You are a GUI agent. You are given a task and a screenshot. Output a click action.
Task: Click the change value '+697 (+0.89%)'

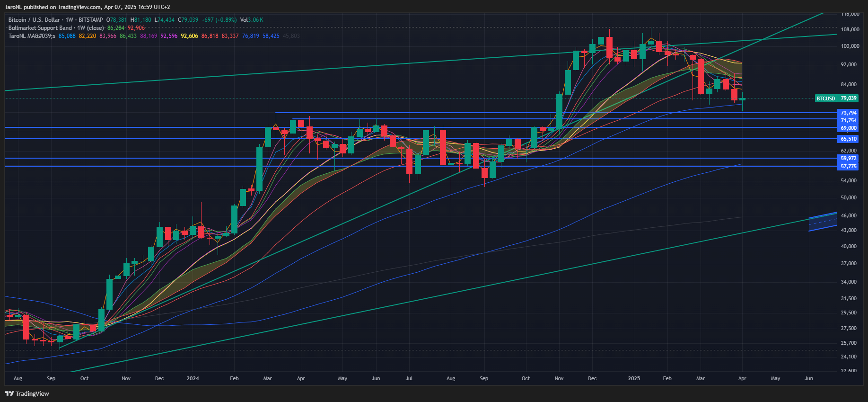coord(219,20)
